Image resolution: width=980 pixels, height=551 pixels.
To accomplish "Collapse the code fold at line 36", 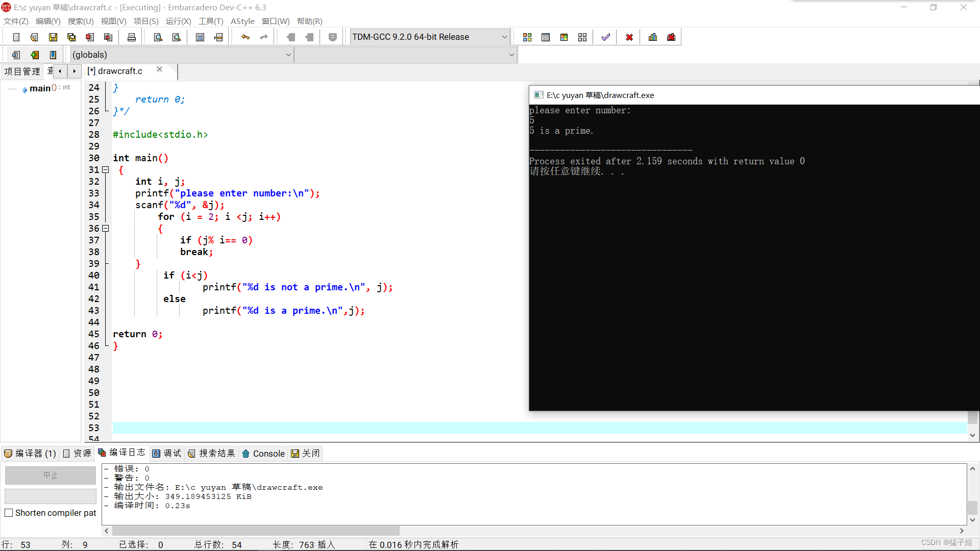I will (x=106, y=229).
